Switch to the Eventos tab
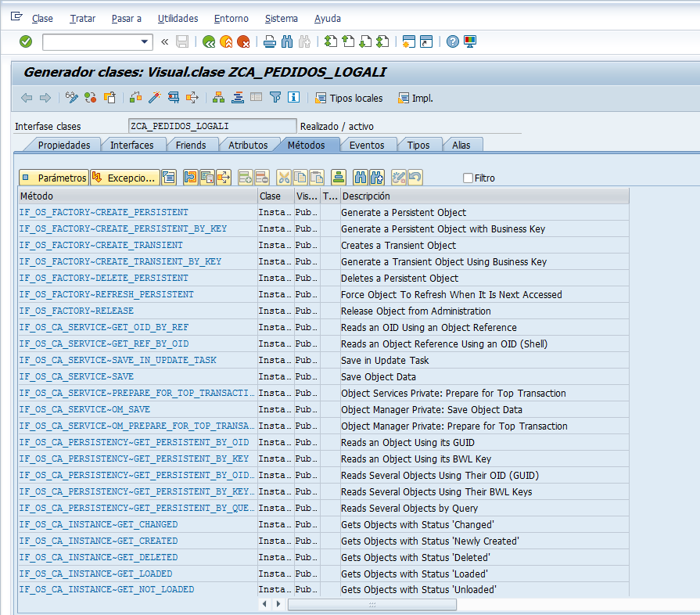The width and height of the screenshot is (700, 615). pyautogui.click(x=367, y=146)
